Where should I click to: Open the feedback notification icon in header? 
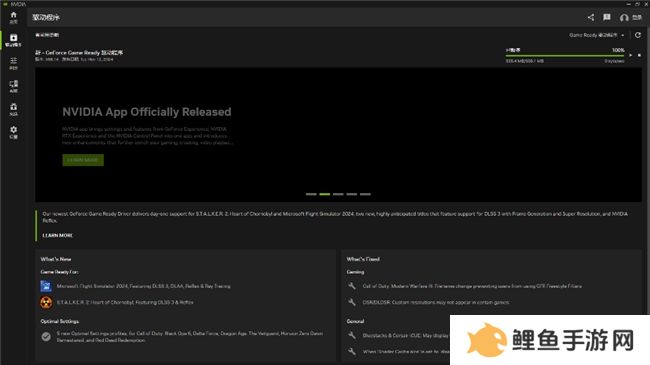pyautogui.click(x=607, y=17)
